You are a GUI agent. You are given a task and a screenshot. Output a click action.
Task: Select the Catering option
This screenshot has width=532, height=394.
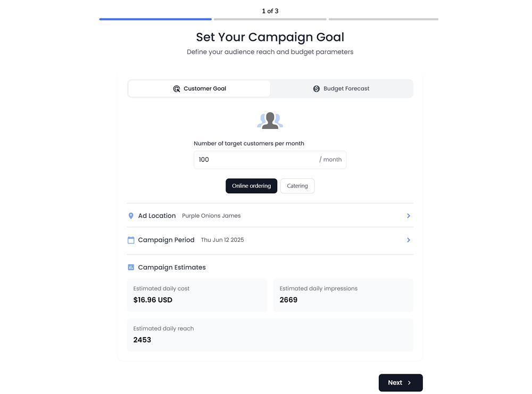tap(297, 186)
